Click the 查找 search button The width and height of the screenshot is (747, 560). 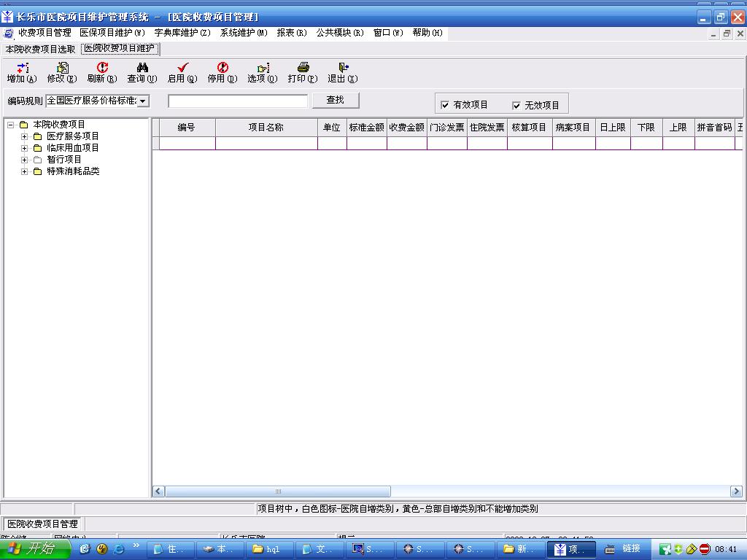click(336, 100)
